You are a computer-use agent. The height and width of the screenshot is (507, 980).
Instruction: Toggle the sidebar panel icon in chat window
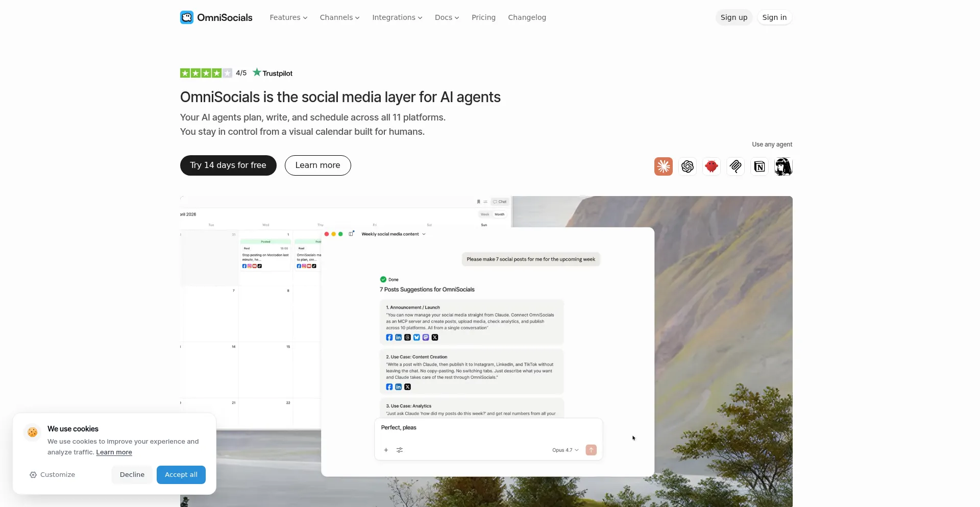(351, 234)
